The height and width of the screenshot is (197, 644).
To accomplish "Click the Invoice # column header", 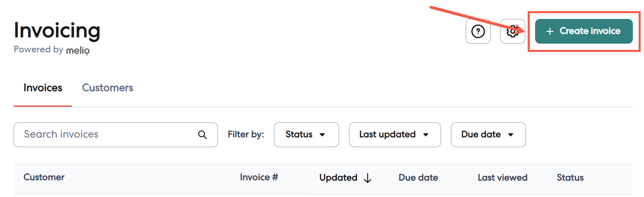I will point(259,177).
